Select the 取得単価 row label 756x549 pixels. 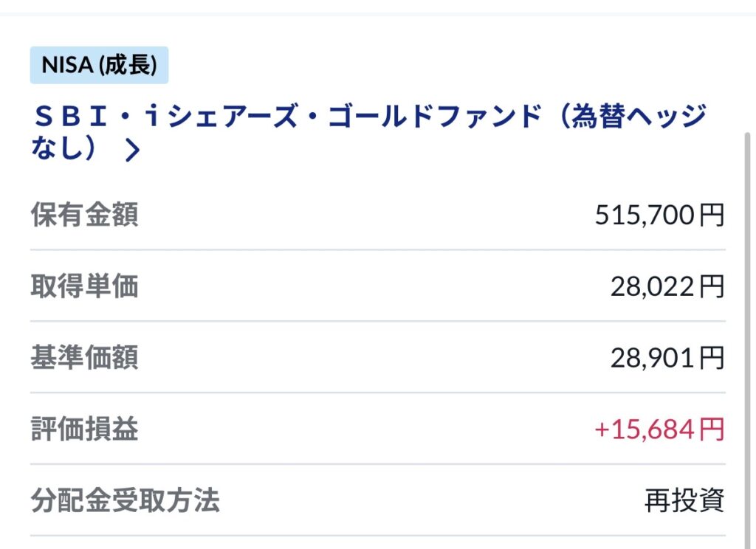pos(84,286)
